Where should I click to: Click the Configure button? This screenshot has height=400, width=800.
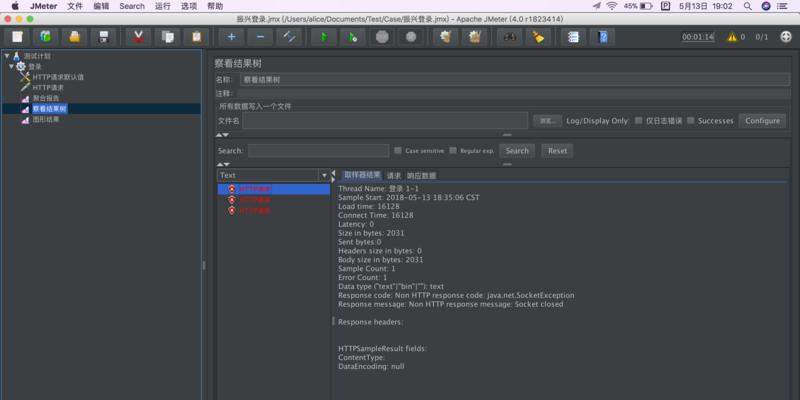point(762,121)
